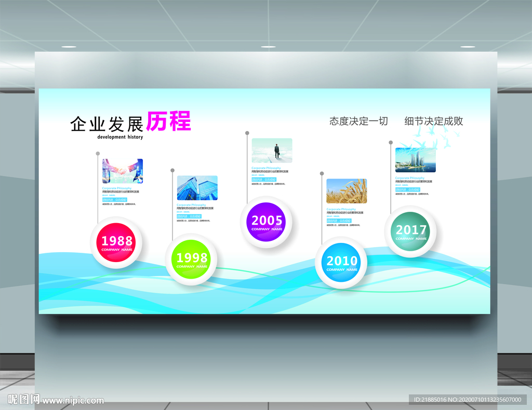Click the development history subtitle

click(x=119, y=137)
